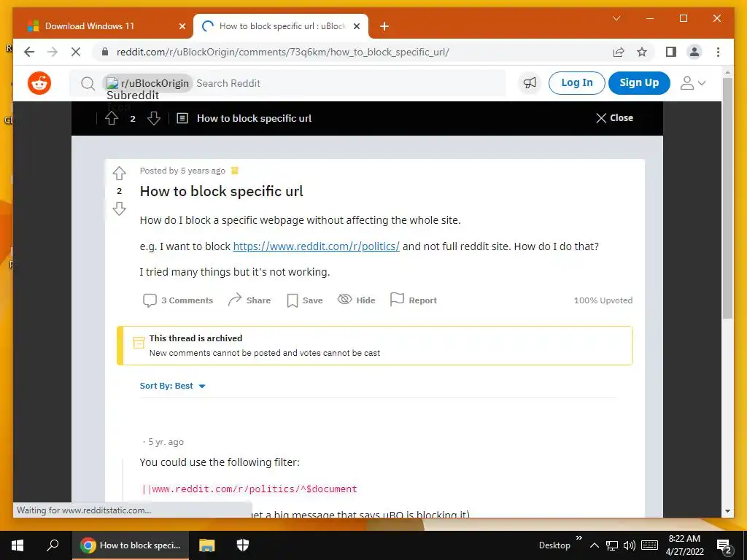
Task: Click the Chrome taskbar button
Action: (131, 545)
